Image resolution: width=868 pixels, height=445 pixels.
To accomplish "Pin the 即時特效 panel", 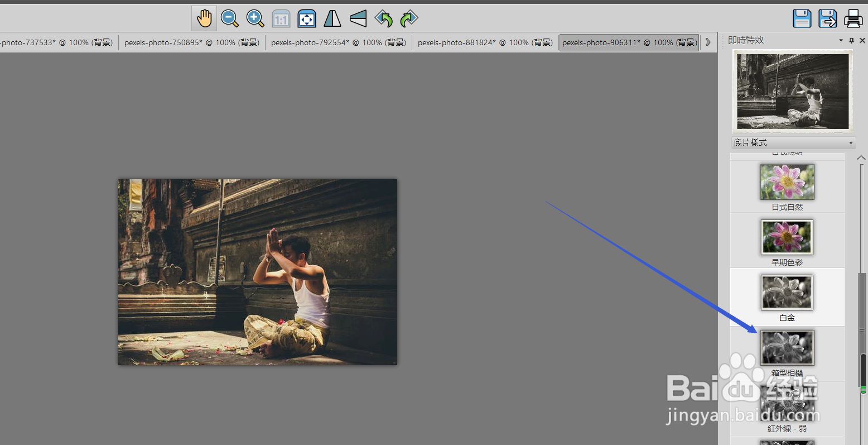I will tap(851, 40).
